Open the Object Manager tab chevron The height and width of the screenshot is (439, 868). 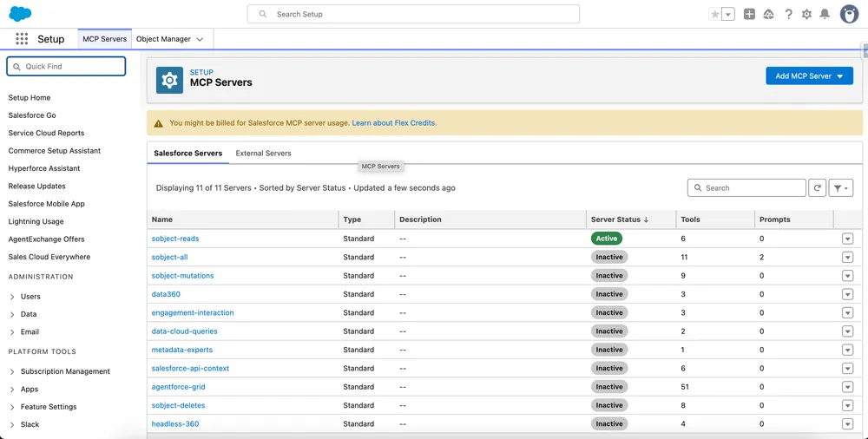[x=200, y=39]
